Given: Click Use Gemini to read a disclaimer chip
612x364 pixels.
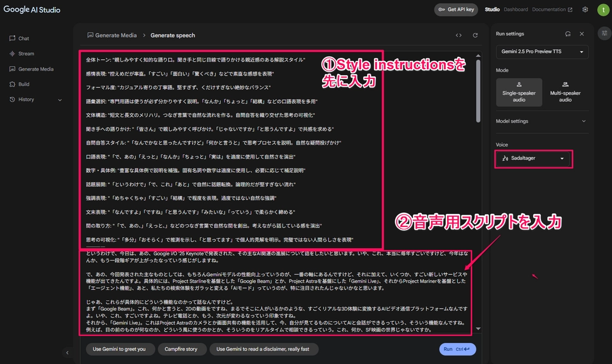Looking at the screenshot, I should click(x=263, y=349).
